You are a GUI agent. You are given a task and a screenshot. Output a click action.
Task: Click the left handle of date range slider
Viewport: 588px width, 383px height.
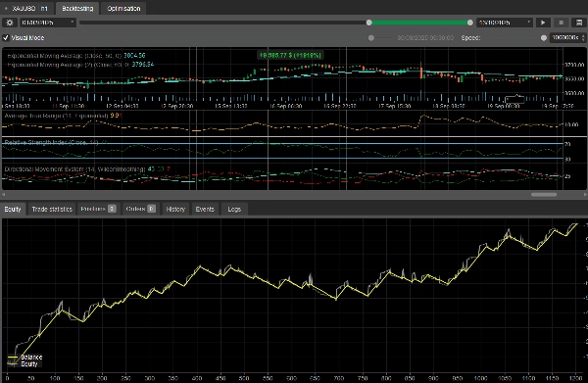point(369,23)
